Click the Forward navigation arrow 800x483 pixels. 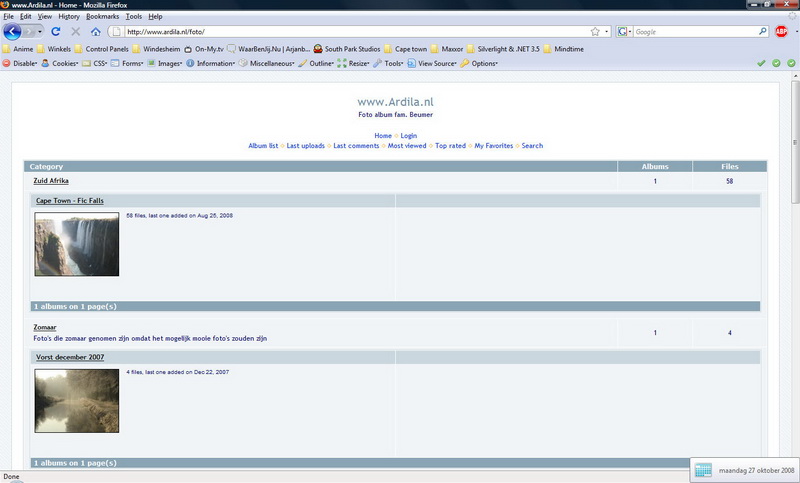point(29,32)
